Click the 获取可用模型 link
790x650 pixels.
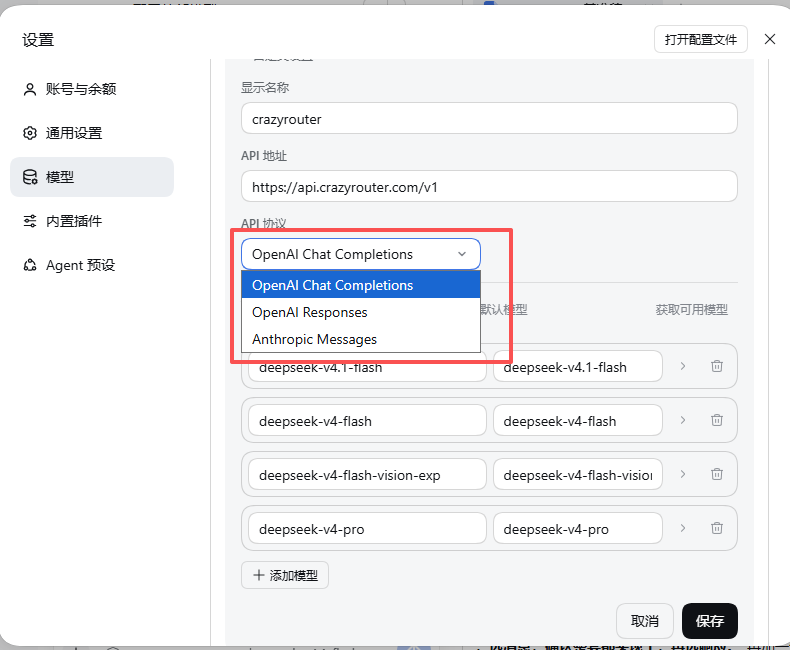click(691, 309)
